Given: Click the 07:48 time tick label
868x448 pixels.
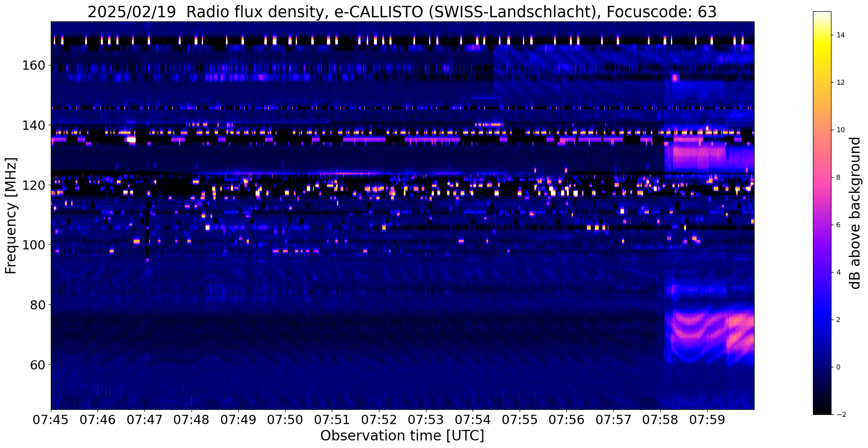Looking at the screenshot, I should tap(192, 420).
